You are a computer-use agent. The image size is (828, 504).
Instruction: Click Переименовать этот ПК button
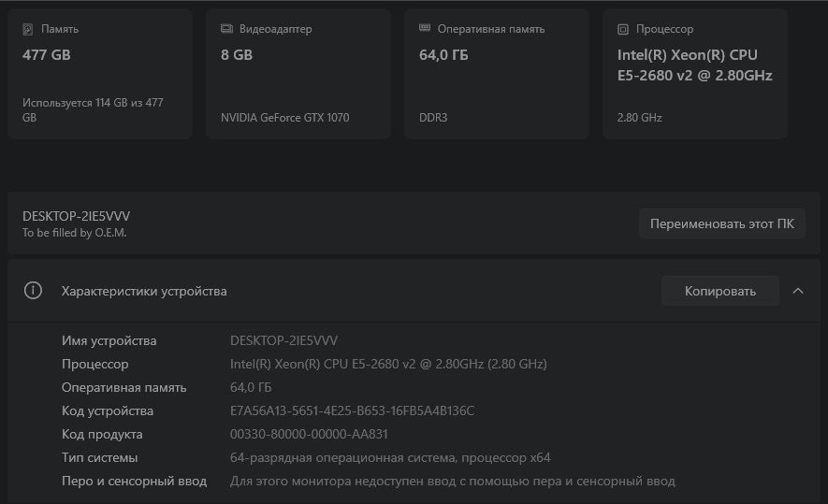click(x=721, y=223)
